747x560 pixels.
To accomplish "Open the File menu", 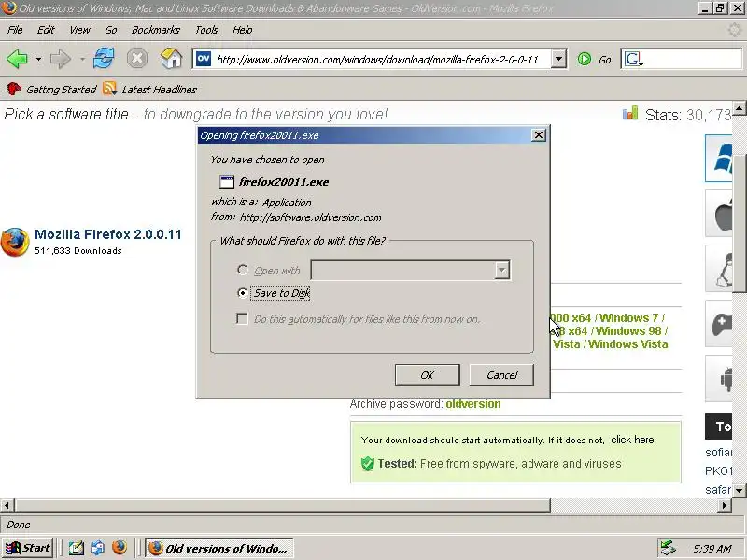I will click(x=15, y=30).
